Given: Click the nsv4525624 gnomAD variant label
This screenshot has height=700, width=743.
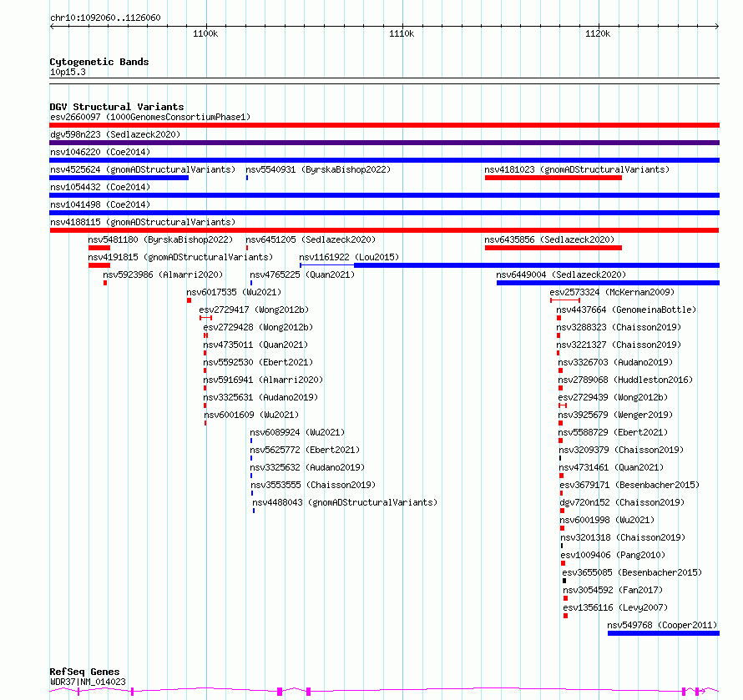Looking at the screenshot, I should 143,169.
